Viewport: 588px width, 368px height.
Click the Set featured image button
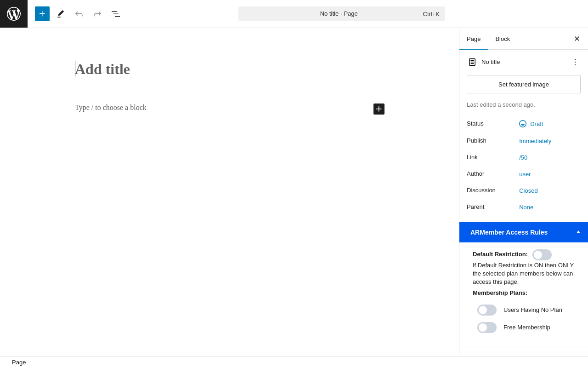coord(524,84)
